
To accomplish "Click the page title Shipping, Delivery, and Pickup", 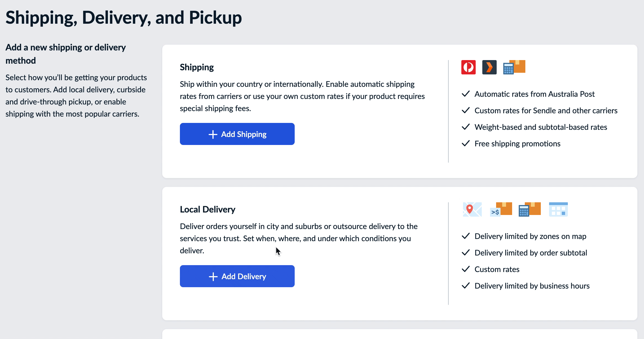I will 124,18.
